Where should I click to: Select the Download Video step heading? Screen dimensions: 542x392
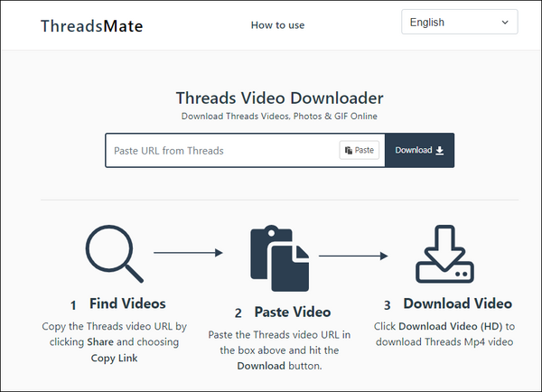[x=457, y=303]
